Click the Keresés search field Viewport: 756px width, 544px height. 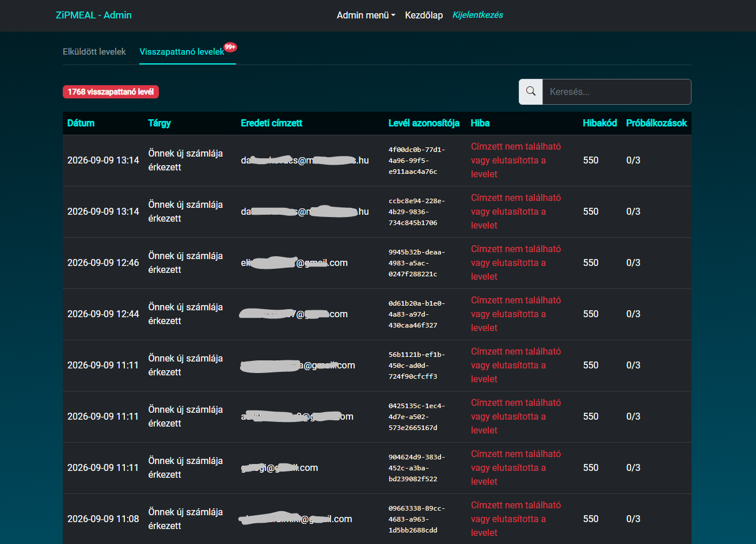617,92
